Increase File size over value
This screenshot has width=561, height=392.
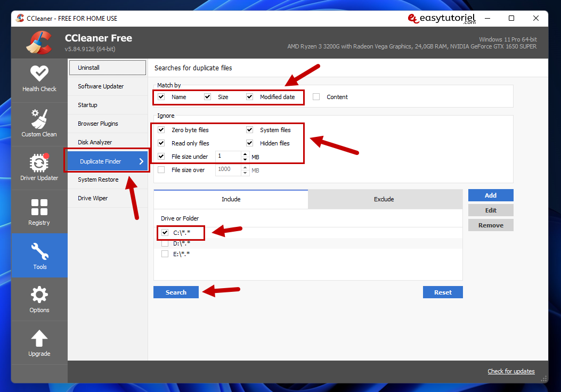pos(245,167)
